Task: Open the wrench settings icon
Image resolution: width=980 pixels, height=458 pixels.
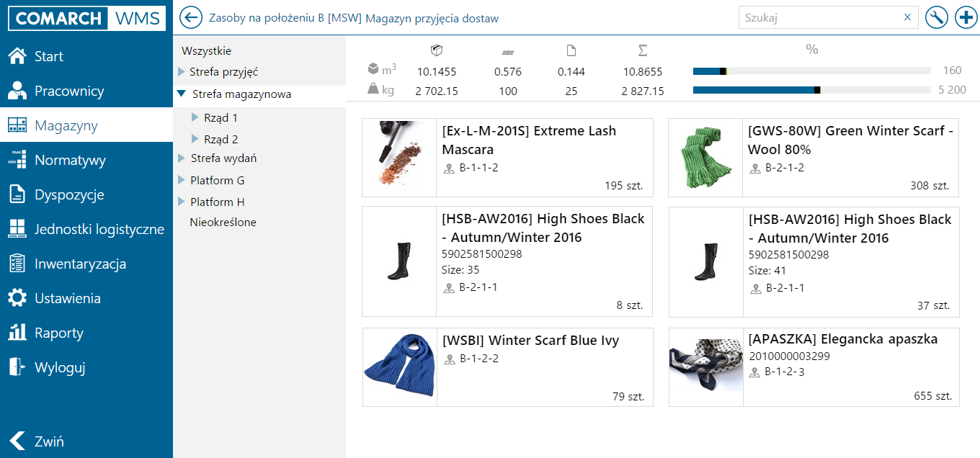Action: 935,17
